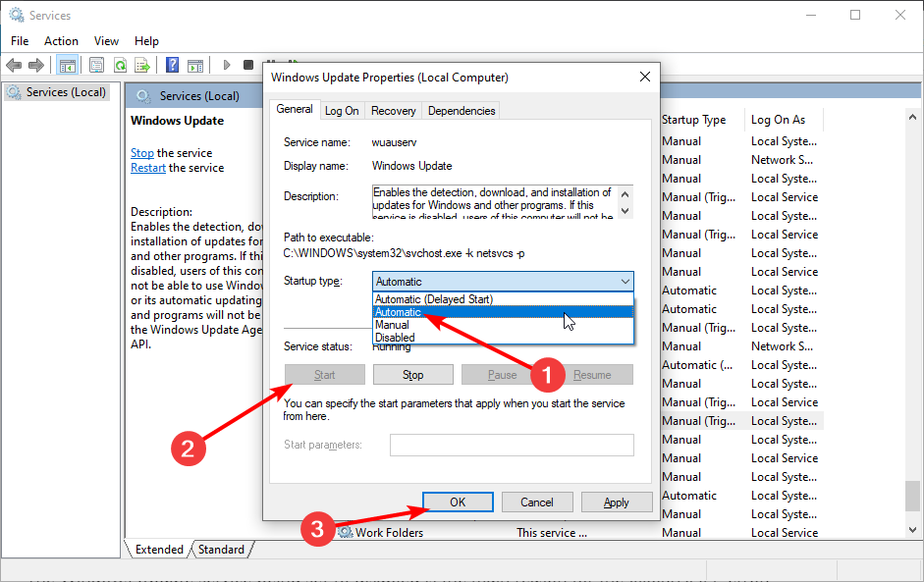This screenshot has height=582, width=924.
Task: Open the Action menu
Action: (x=61, y=41)
